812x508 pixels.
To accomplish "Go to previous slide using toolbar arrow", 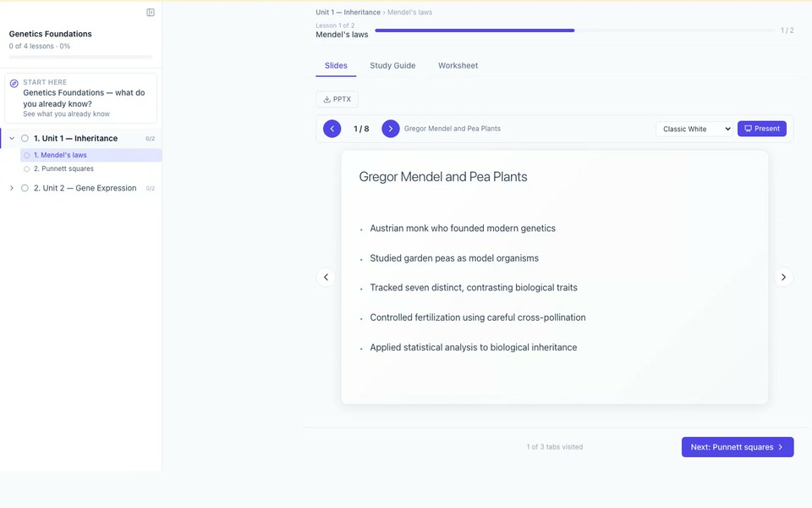I will [x=332, y=129].
